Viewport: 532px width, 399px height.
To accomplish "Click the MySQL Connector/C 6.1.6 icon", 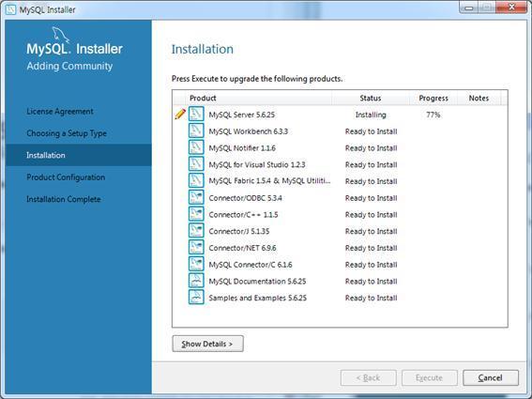I will coord(196,264).
